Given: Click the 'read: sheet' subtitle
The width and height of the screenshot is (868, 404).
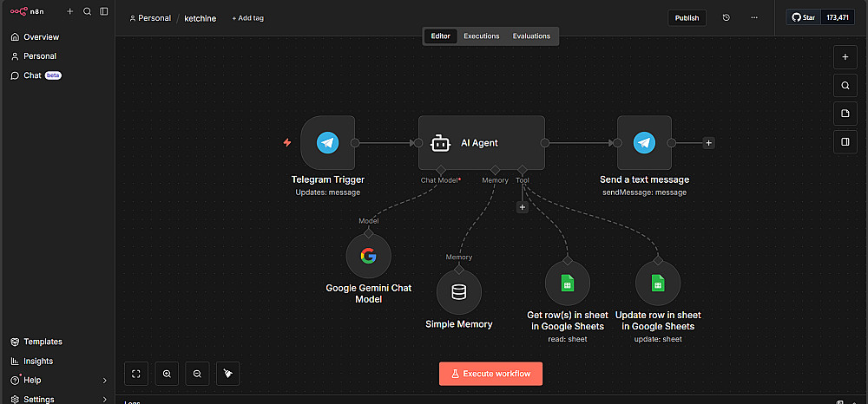Looking at the screenshot, I should tap(568, 339).
